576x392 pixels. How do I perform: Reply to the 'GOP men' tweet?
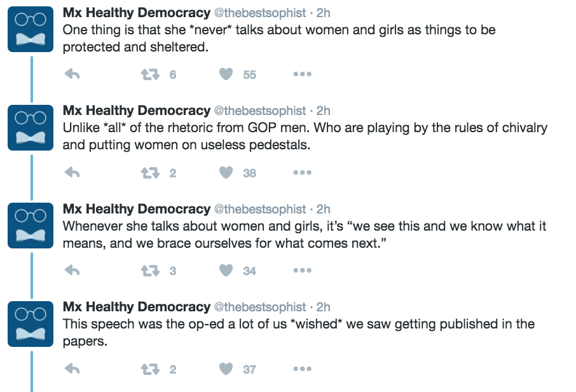(x=72, y=172)
